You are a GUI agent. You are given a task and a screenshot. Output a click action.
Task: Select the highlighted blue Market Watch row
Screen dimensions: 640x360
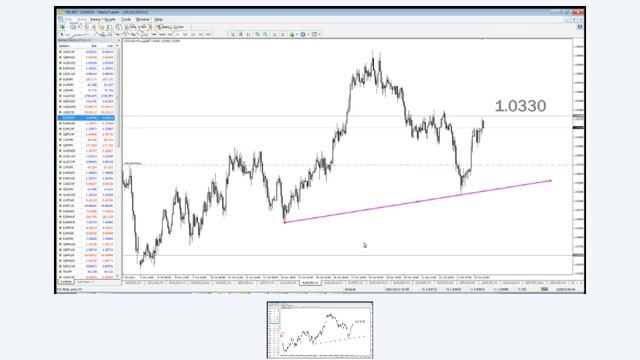(87, 118)
